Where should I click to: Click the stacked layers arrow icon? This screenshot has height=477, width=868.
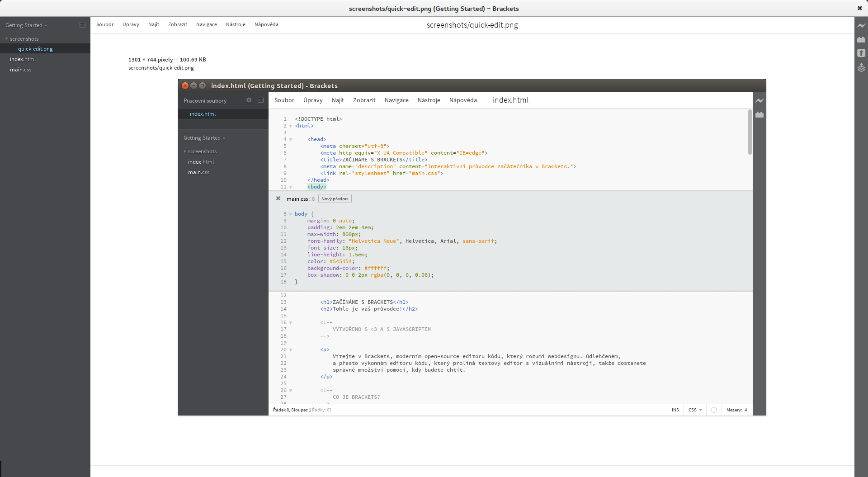tap(861, 67)
